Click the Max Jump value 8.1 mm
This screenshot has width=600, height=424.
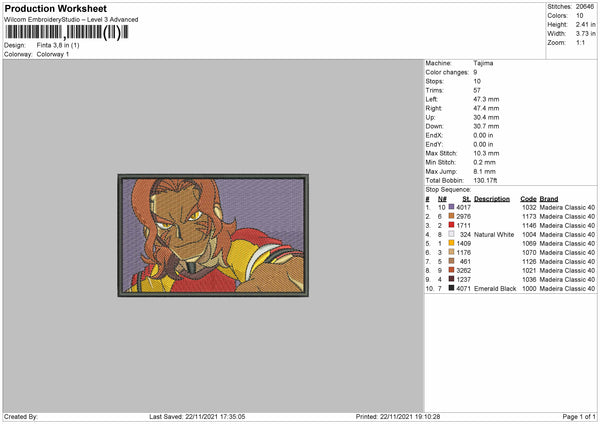484,171
